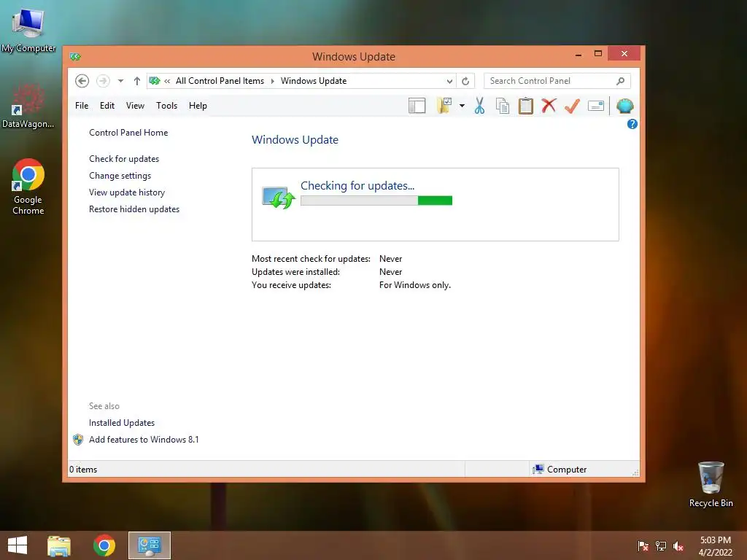Click the Checking for updates progress bar
Image resolution: width=747 pixels, height=560 pixels.
tap(376, 201)
